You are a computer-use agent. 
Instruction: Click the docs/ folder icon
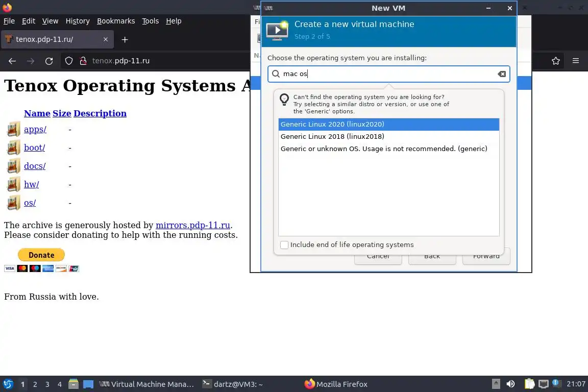tap(13, 166)
